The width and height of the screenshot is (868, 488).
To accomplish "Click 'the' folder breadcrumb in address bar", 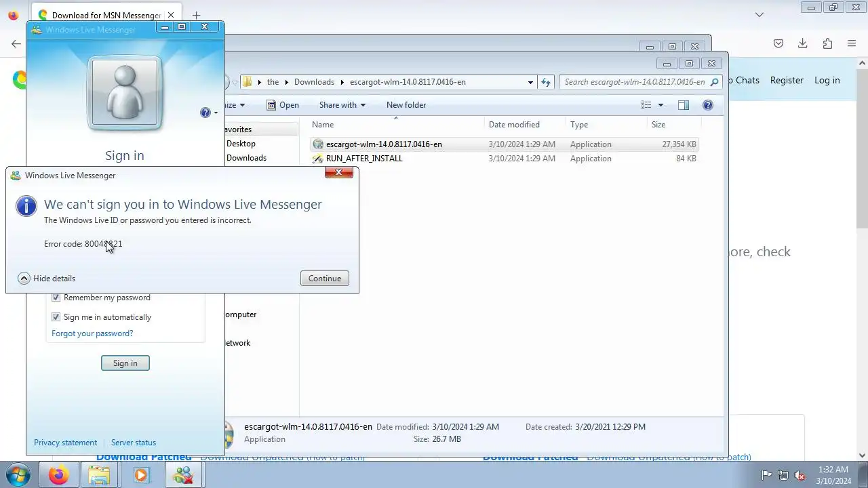I will point(273,82).
